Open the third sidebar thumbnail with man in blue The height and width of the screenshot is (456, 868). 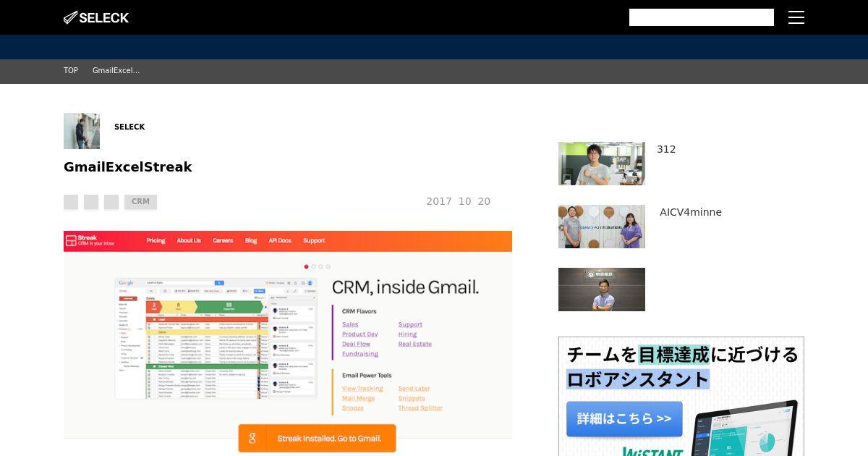coord(602,290)
